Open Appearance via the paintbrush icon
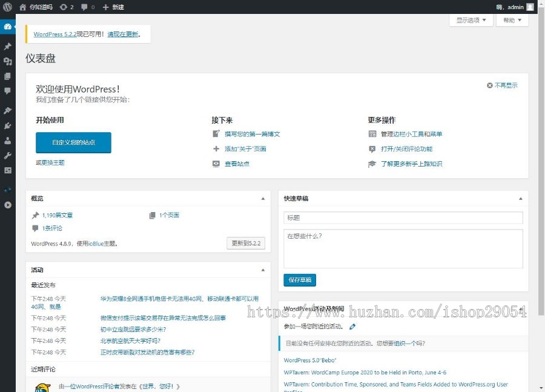This screenshot has height=392, width=545. click(x=7, y=111)
